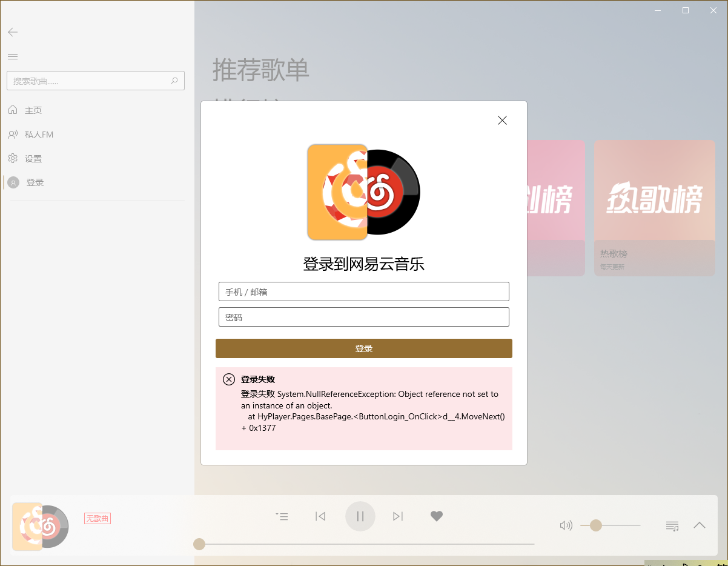This screenshot has height=566, width=728.
Task: Toggle the sidebar with the hamburger icon
Action: pyautogui.click(x=13, y=56)
